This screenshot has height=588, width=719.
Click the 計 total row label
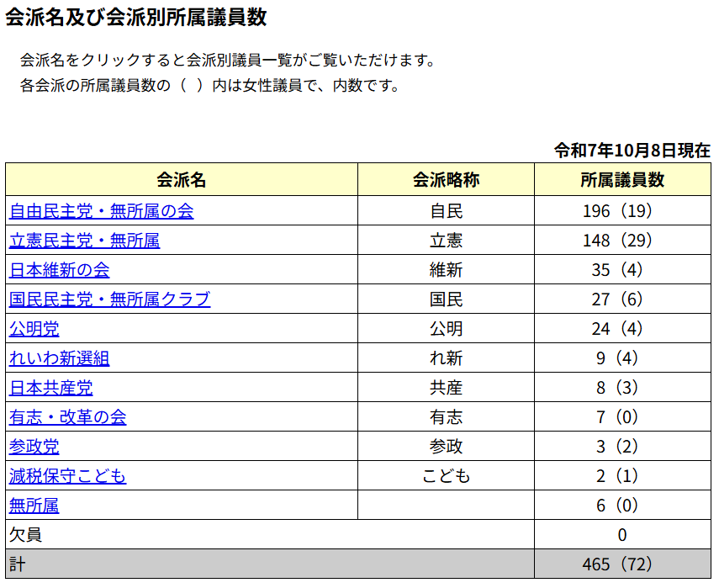click(18, 564)
